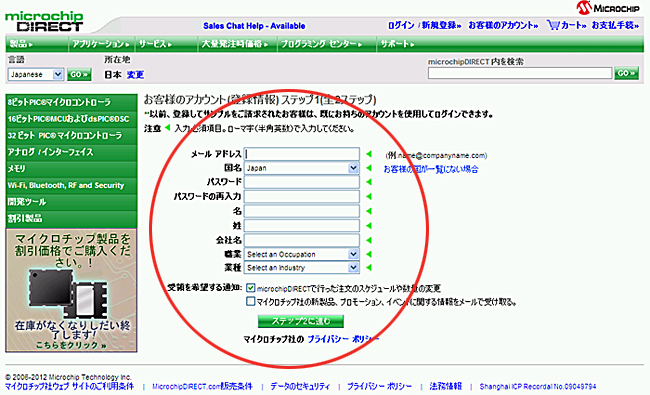Viewport: 650px width, 395px height.
Task: Click the shopping cart icon
Action: coord(553,25)
